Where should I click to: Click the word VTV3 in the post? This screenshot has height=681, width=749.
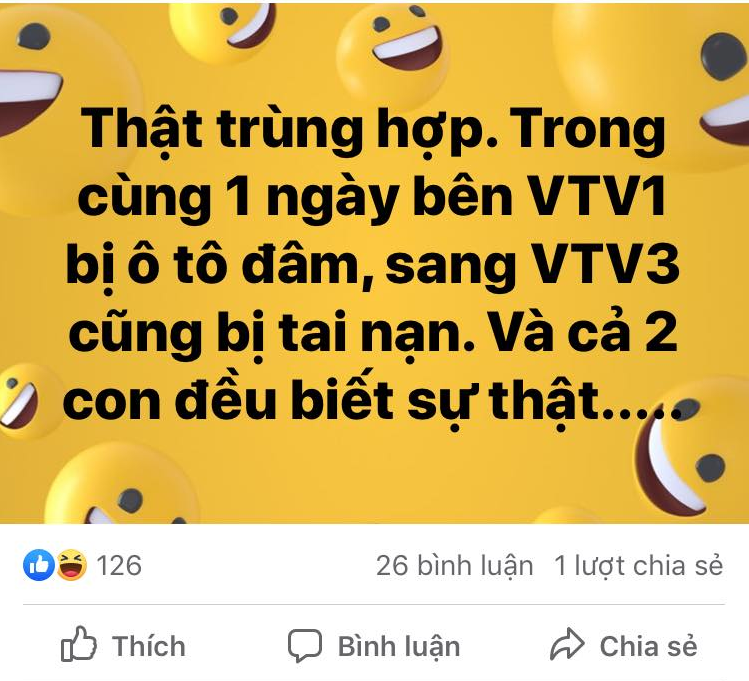pos(605,264)
